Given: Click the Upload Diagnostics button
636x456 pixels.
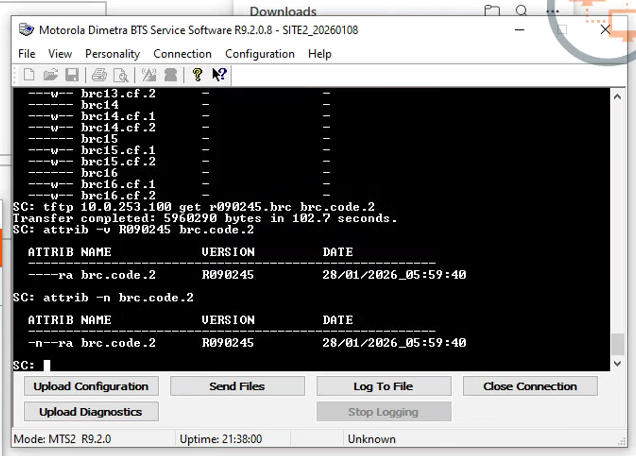Looking at the screenshot, I should (x=91, y=412).
